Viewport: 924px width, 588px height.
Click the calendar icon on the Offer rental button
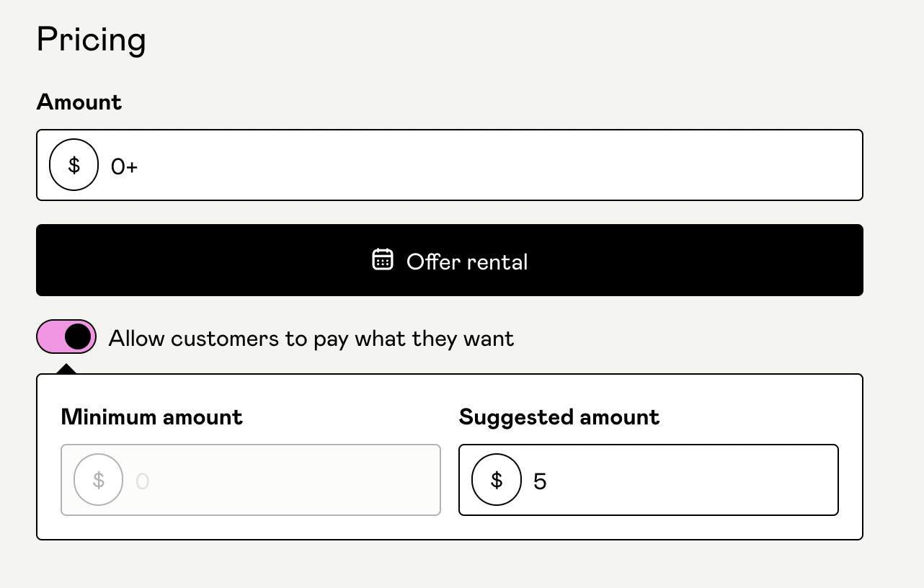[x=383, y=259]
